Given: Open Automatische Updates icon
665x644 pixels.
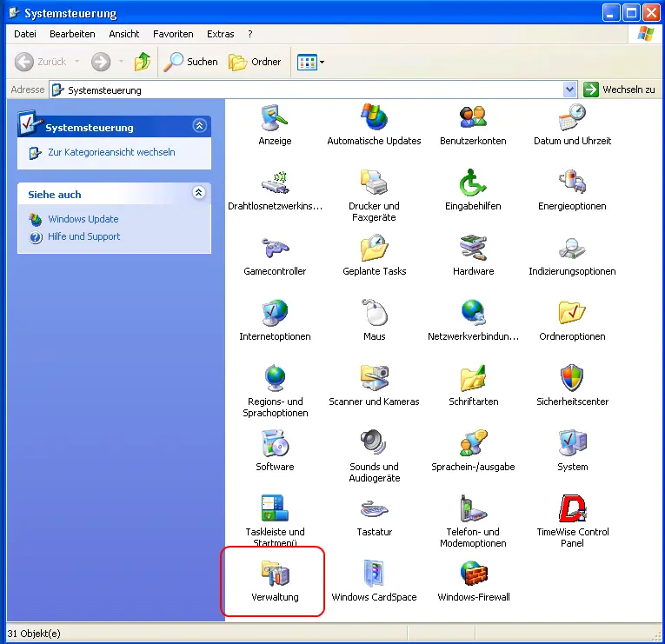Looking at the screenshot, I should (374, 117).
